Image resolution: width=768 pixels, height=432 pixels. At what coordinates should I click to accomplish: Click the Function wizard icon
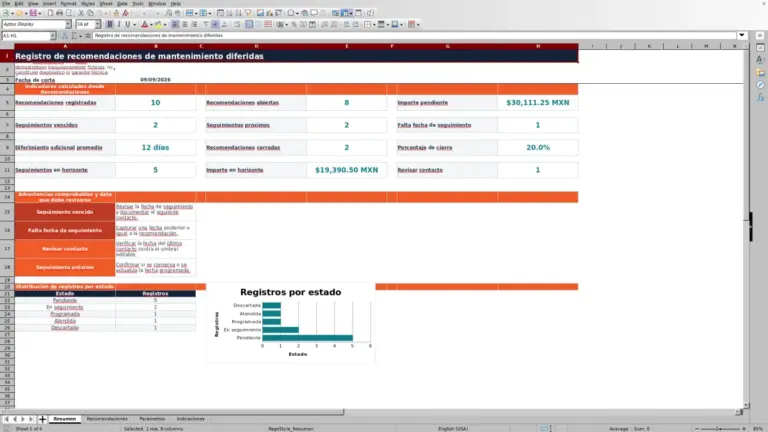pyautogui.click(x=65, y=36)
